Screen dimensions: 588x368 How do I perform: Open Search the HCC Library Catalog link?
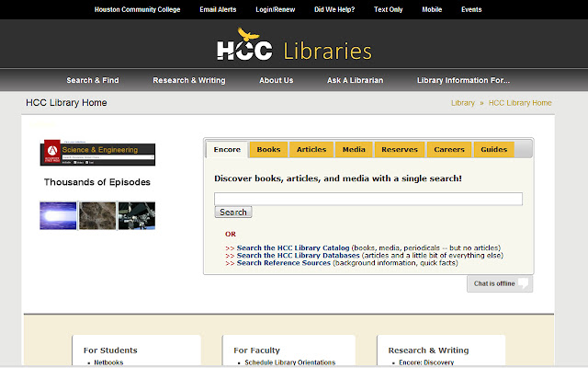point(293,247)
